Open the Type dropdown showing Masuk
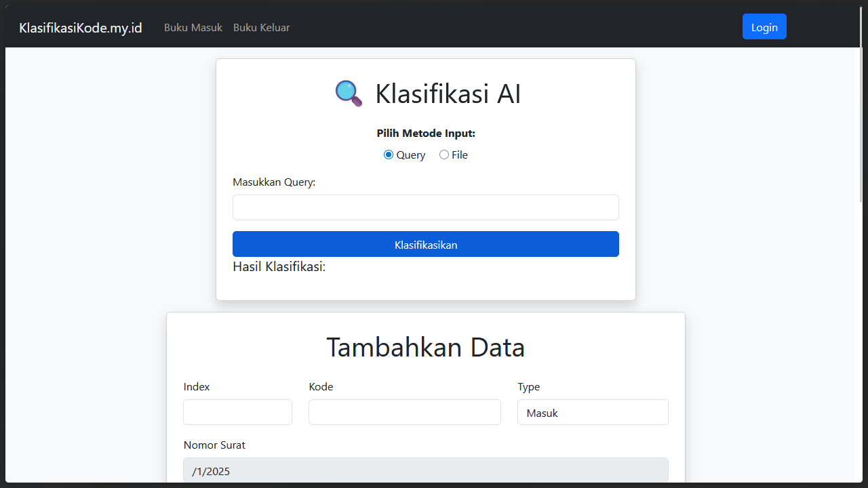This screenshot has width=868, height=488. [x=592, y=412]
